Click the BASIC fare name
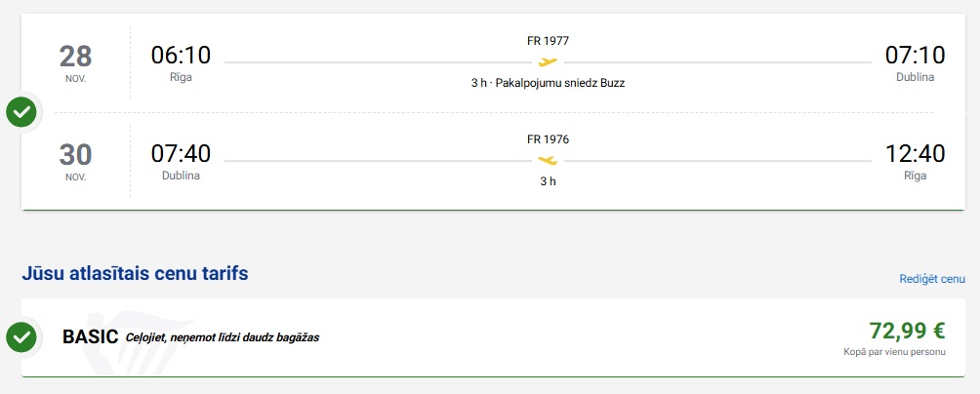 tap(90, 337)
